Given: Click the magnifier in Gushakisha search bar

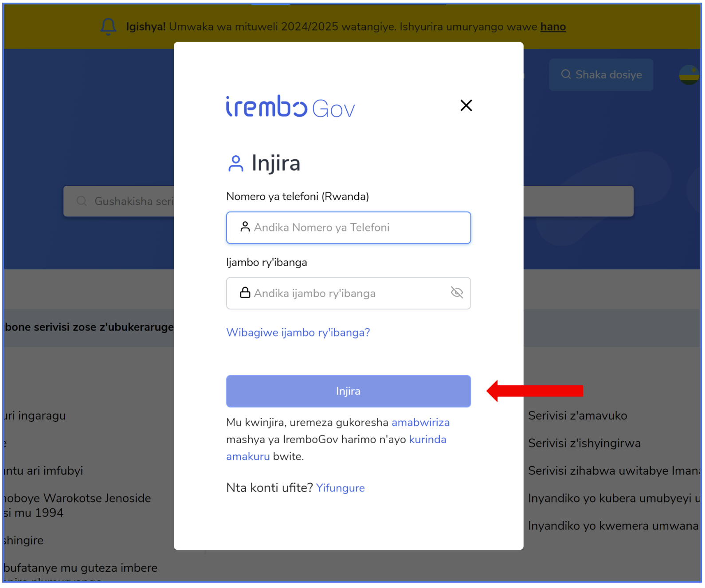Looking at the screenshot, I should pos(82,201).
